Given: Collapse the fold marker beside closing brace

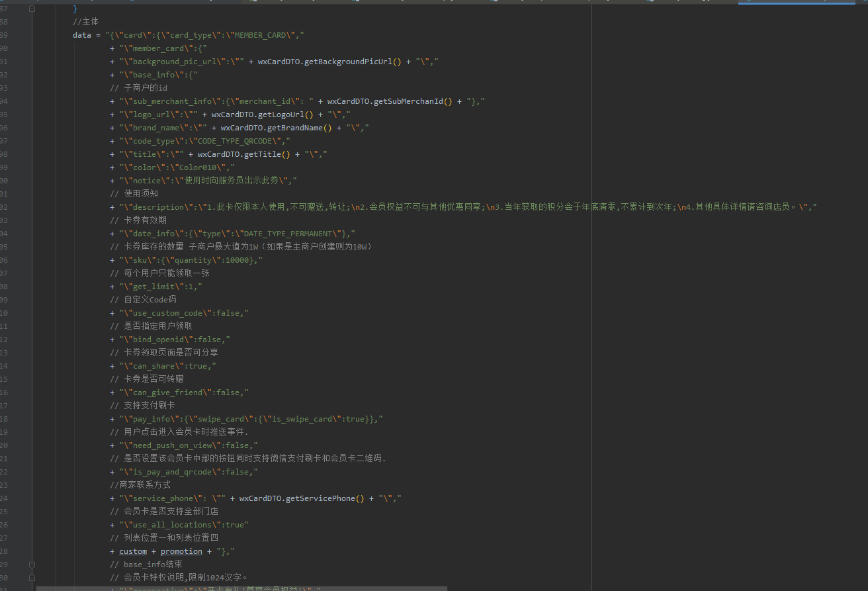Looking at the screenshot, I should click(x=32, y=9).
